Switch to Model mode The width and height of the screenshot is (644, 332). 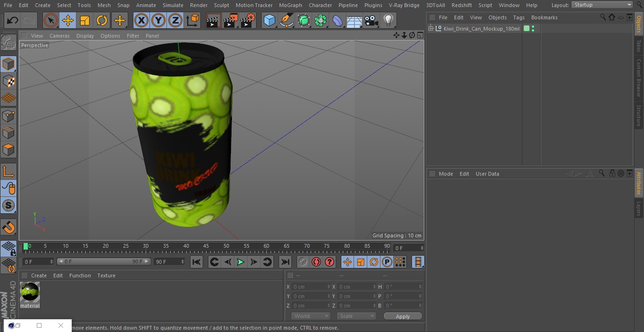click(x=8, y=64)
